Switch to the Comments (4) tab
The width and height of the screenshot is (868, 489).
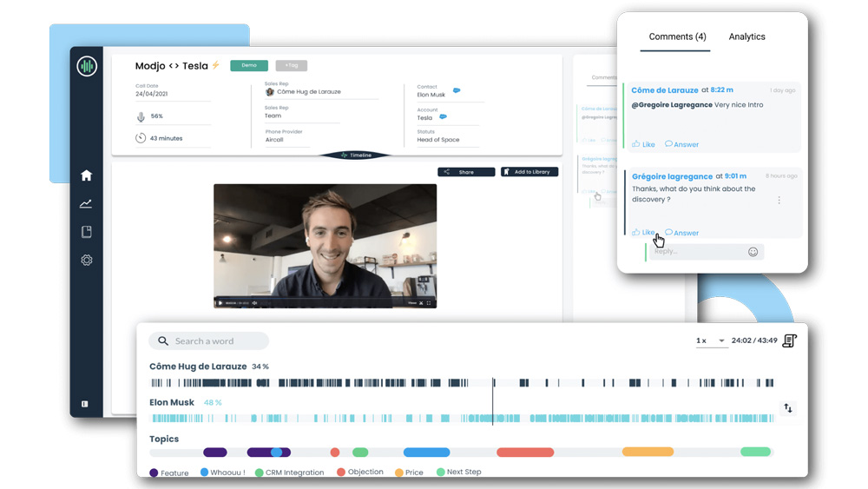(x=677, y=36)
